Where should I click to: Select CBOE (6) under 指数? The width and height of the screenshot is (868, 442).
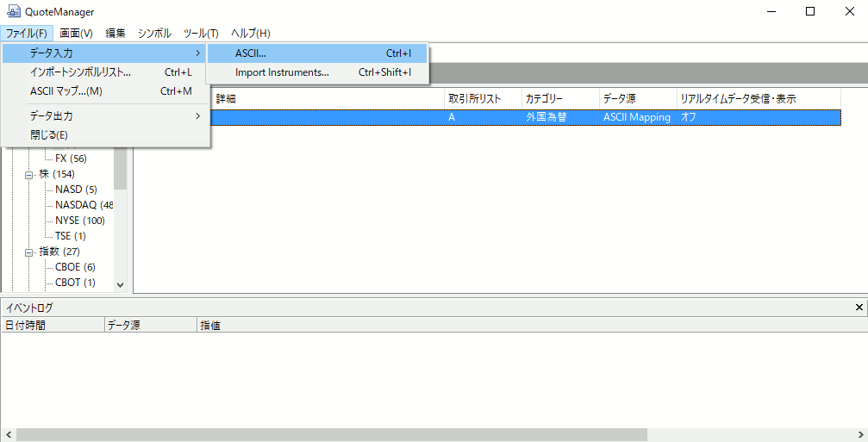click(x=75, y=267)
